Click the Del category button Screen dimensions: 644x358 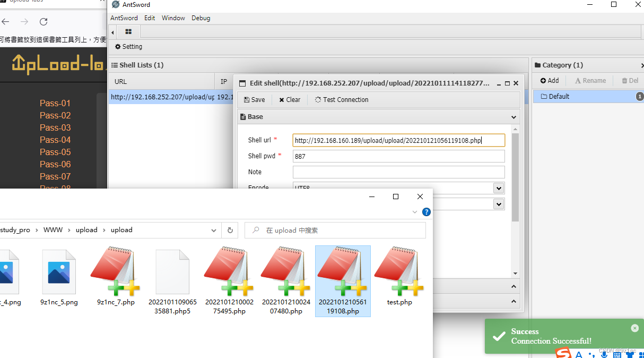point(630,81)
